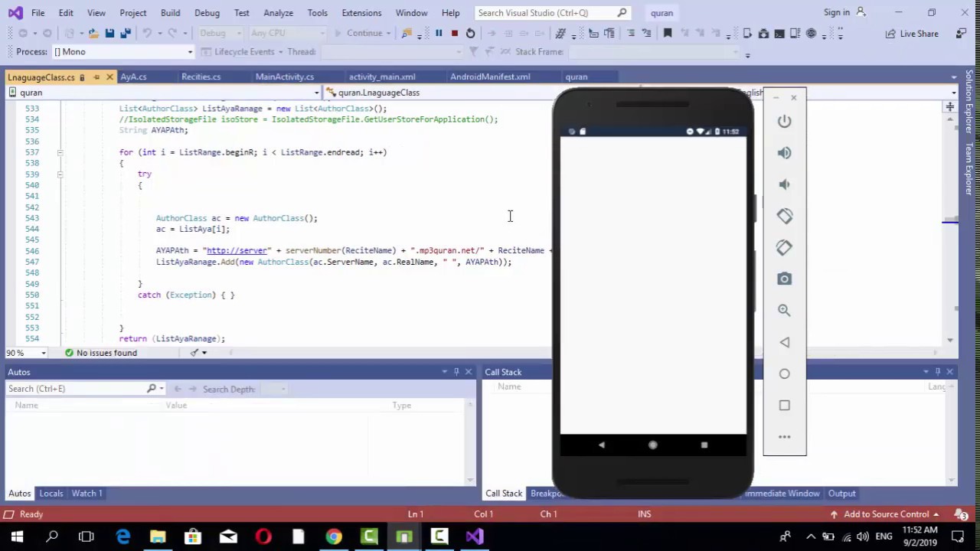Open Microsoft Edge from the taskbar
The width and height of the screenshot is (980, 551).
(x=122, y=536)
